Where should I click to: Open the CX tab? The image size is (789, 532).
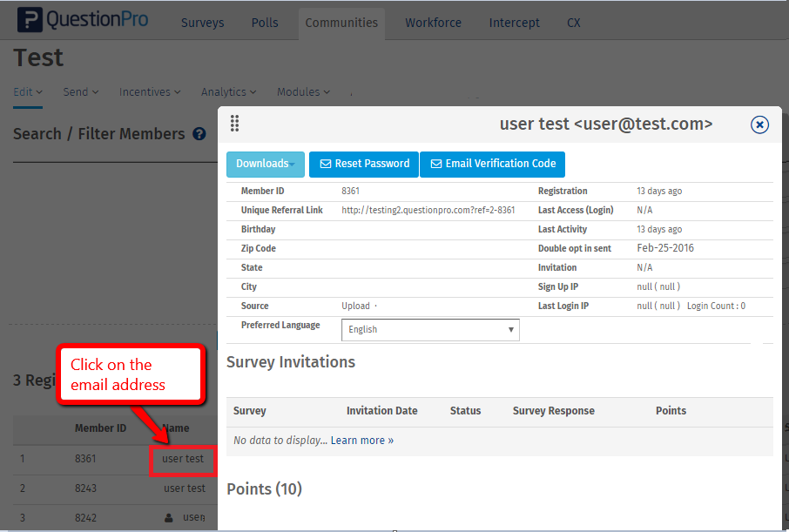coord(574,23)
